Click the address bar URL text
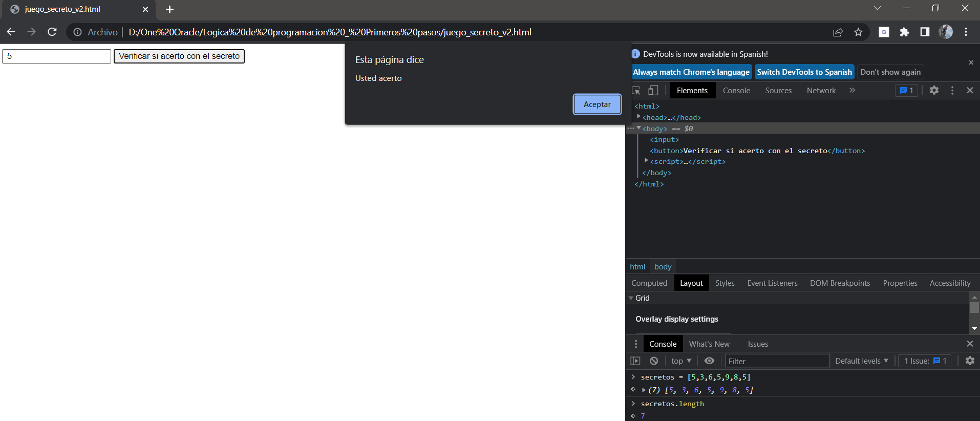Viewport: 980px width, 421px height. pos(330,32)
